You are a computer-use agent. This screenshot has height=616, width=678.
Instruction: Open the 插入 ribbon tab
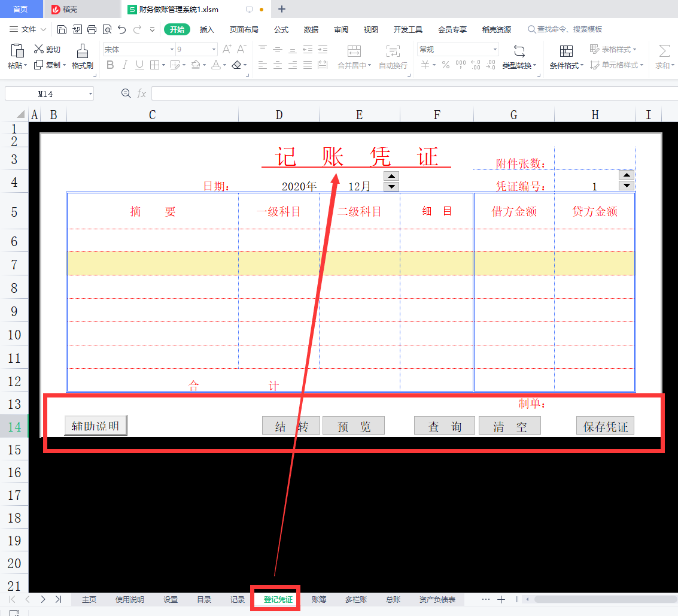[206, 29]
